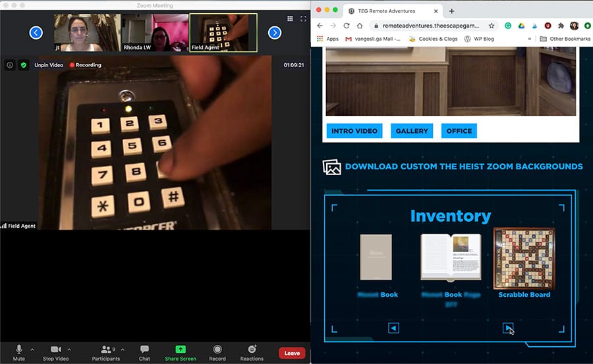
Task: Open Chrome profile avatar
Action: (574, 26)
